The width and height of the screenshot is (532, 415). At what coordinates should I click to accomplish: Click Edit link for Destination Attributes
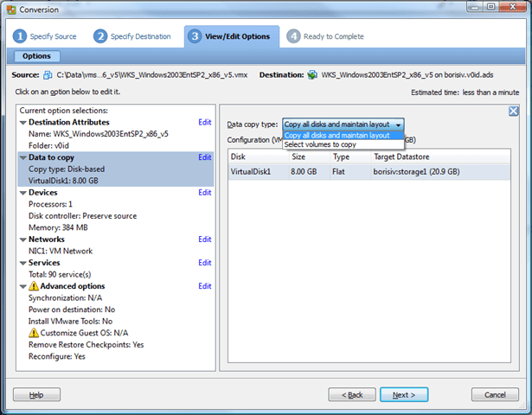204,123
